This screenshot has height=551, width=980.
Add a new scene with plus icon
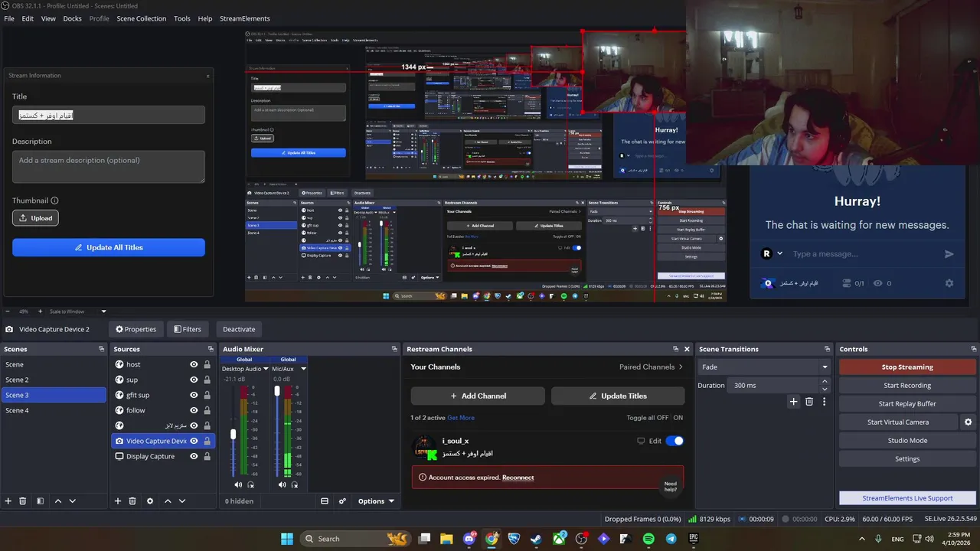(8, 501)
